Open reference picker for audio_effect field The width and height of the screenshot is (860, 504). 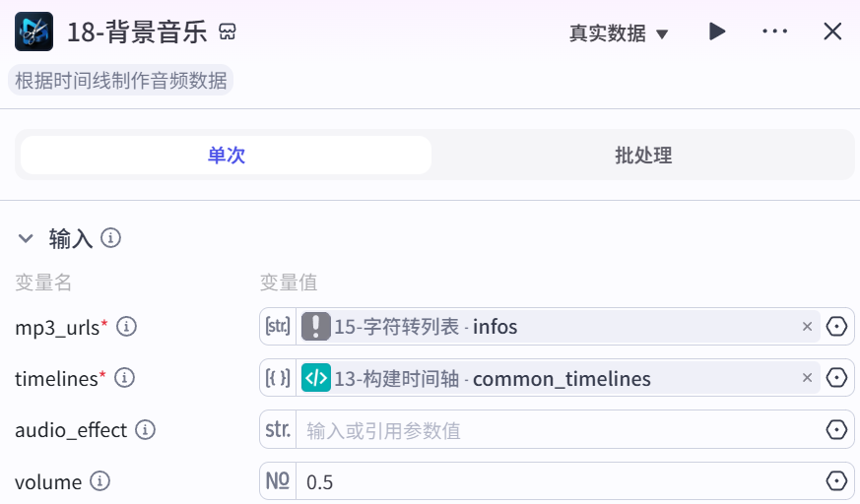click(x=836, y=429)
